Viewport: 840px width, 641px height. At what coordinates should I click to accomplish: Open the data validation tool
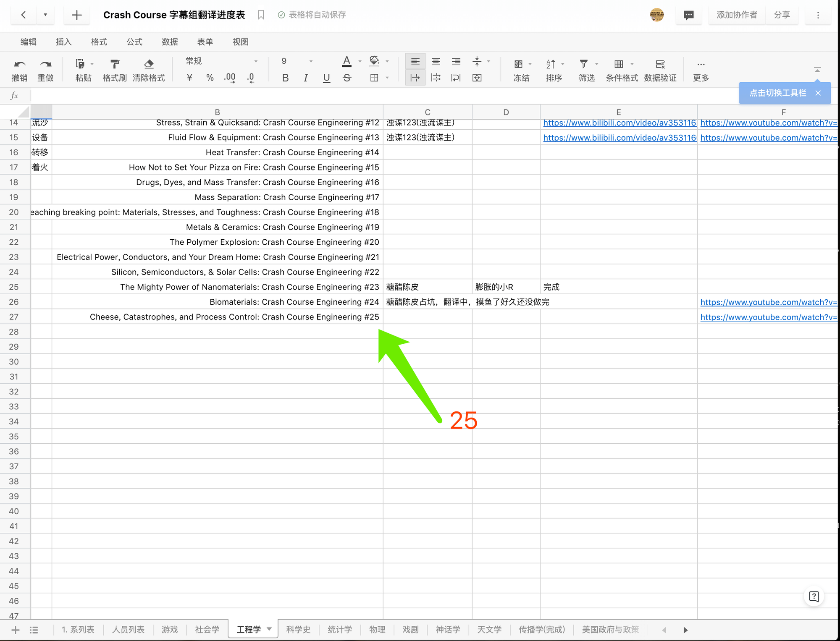point(660,64)
